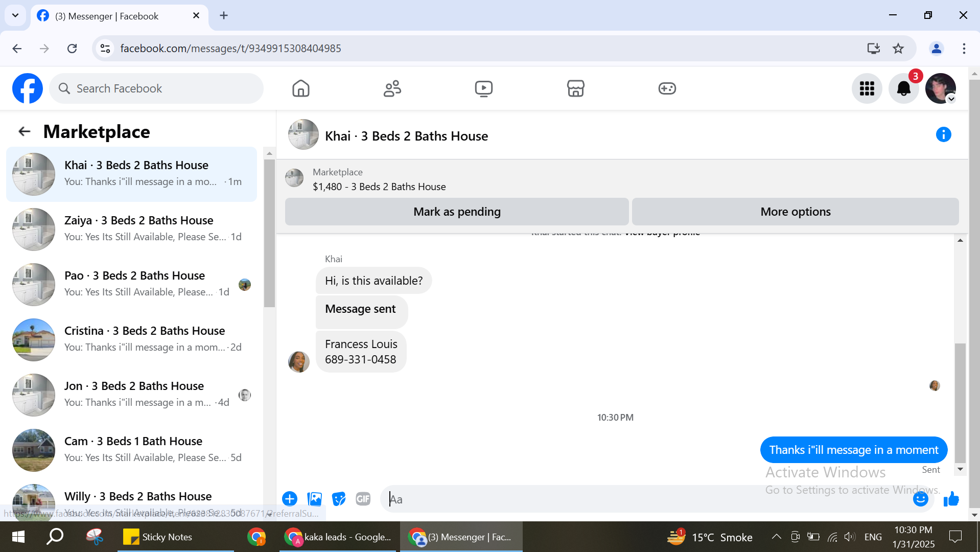Open Sticky Notes from the taskbar

(x=176, y=537)
